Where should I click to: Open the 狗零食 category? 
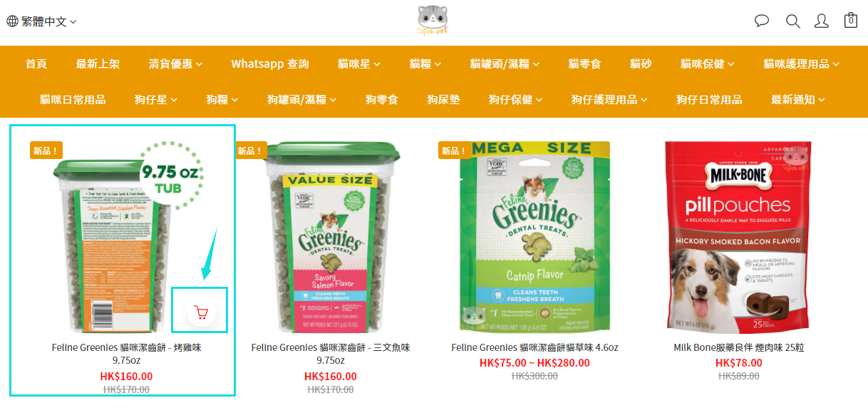pyautogui.click(x=382, y=100)
